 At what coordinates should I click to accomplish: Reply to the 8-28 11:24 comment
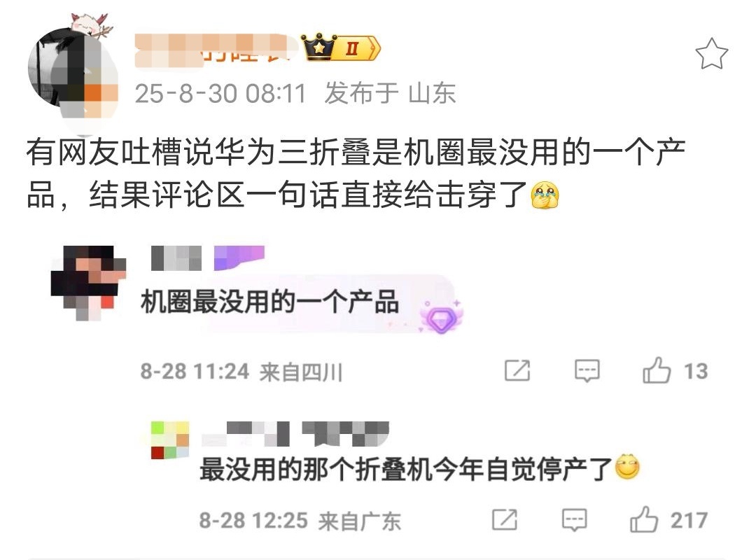point(587,371)
